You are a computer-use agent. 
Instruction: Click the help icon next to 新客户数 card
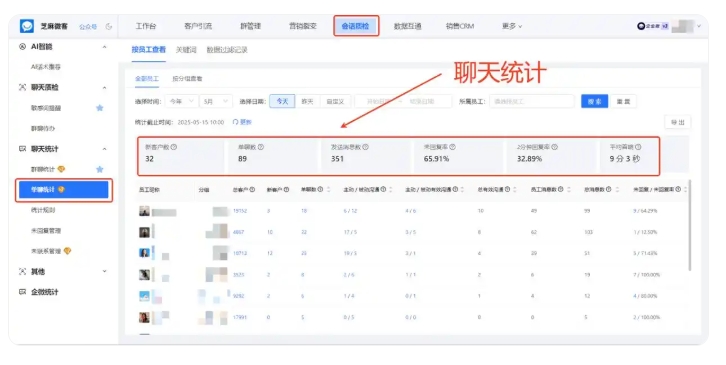[x=174, y=147]
